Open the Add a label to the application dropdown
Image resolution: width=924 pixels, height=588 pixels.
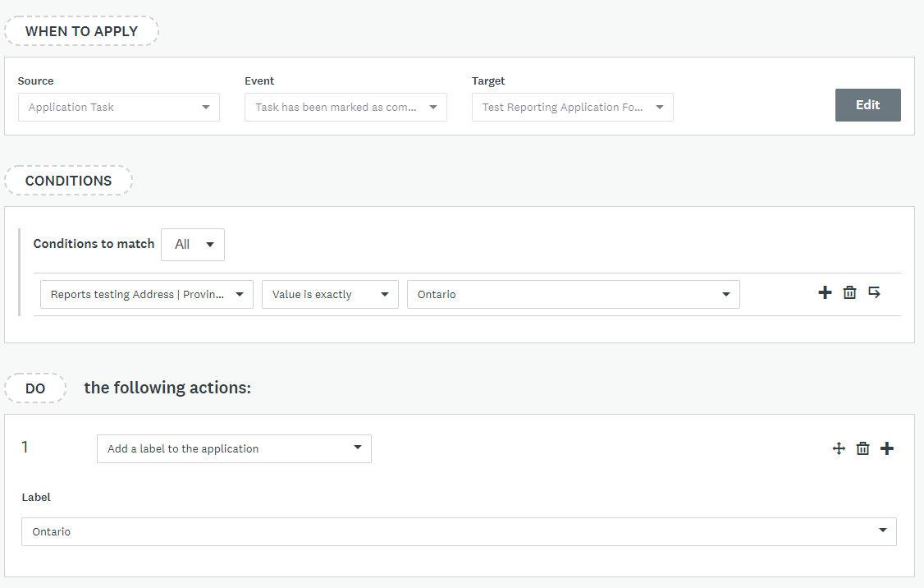tap(234, 449)
